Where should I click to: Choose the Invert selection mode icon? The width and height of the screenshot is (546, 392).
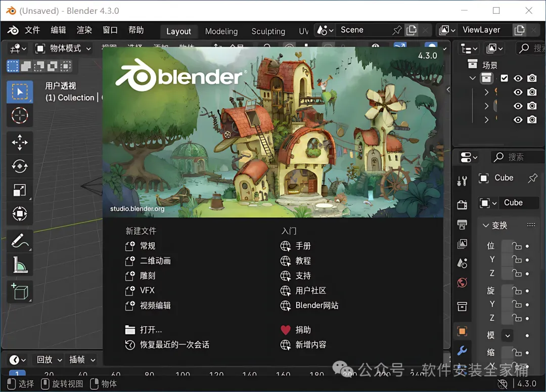pyautogui.click(x=52, y=66)
